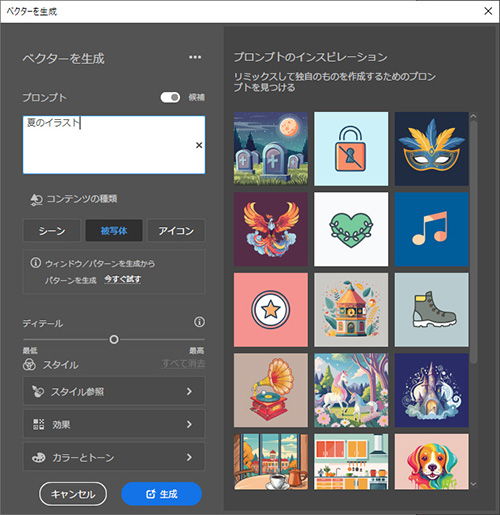Expand the カラーとトーン section
Viewport: 500px width, 515px height.
click(x=114, y=457)
